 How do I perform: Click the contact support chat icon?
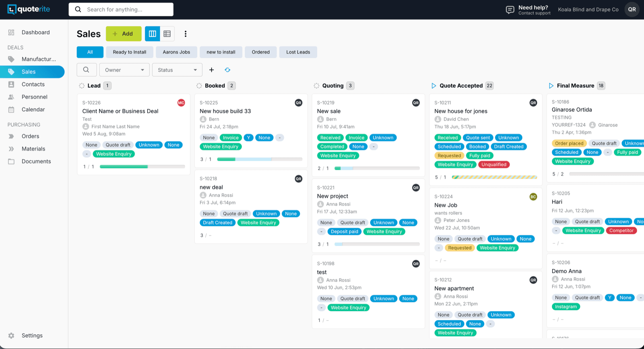click(x=510, y=10)
